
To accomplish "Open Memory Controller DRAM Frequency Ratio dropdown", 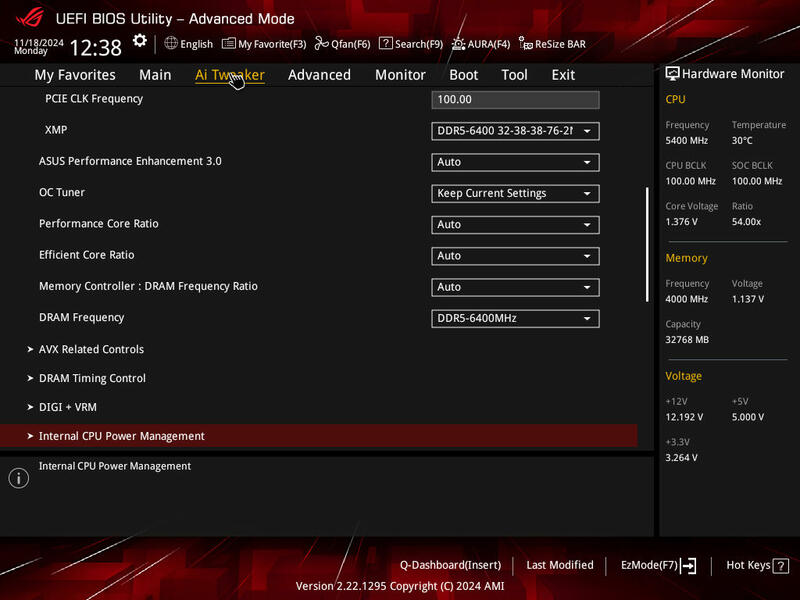I will pyautogui.click(x=515, y=287).
